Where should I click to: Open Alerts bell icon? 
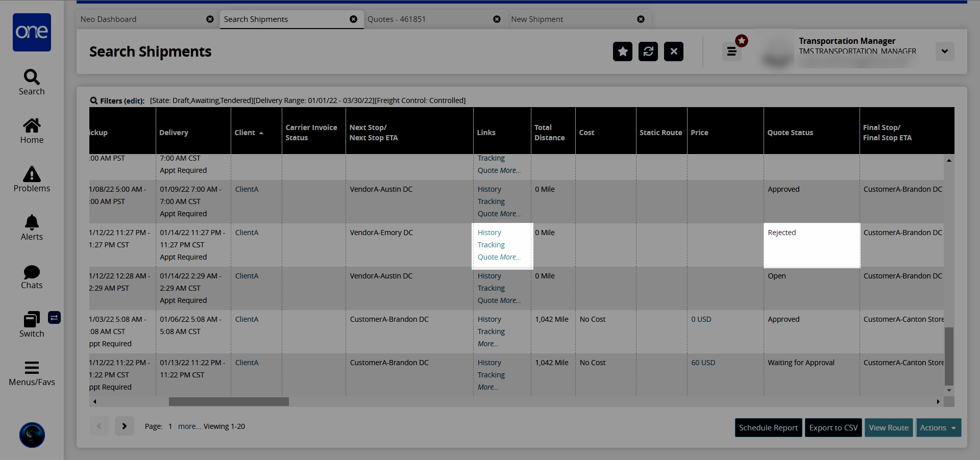tap(32, 223)
